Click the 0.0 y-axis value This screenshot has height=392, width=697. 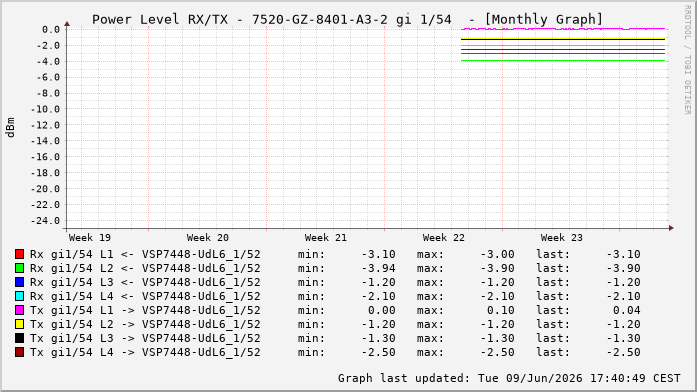51,30
